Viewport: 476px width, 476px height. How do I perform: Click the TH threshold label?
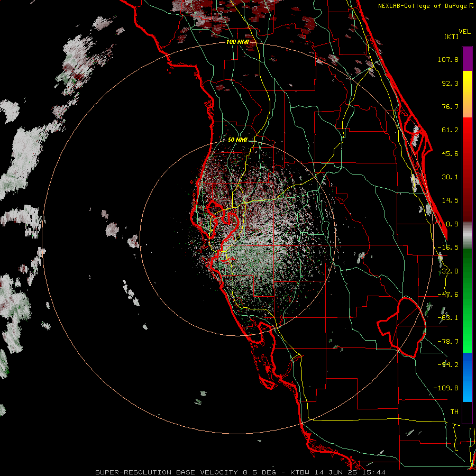[454, 412]
